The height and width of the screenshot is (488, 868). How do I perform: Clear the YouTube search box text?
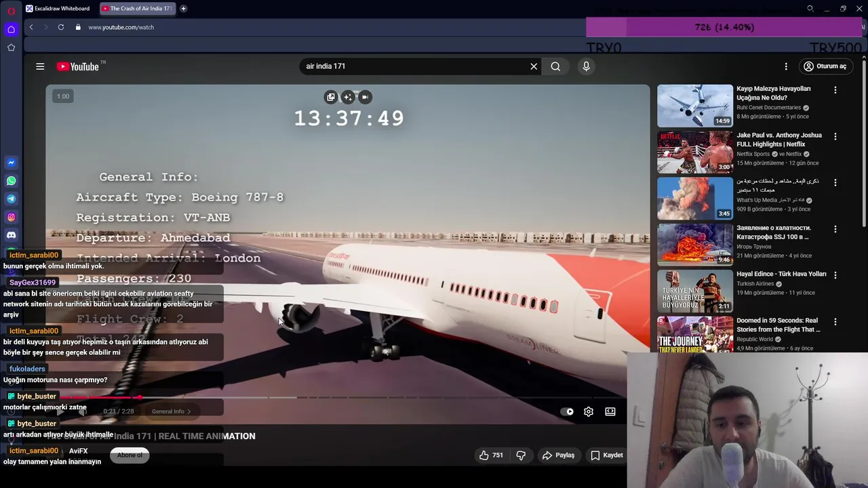(x=534, y=66)
